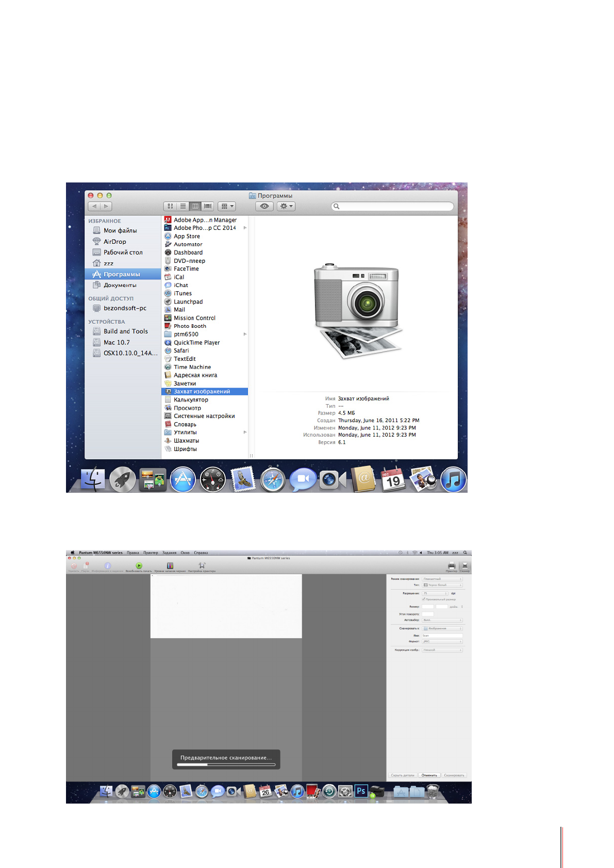This screenshot has height=868, width=614.
Task: Open the Формат JPEG dropdown
Action: click(442, 641)
